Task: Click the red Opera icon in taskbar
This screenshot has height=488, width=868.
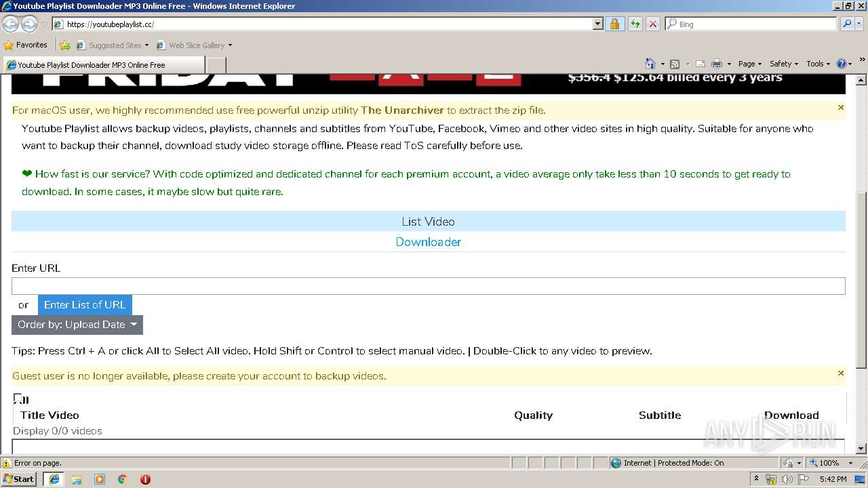Action: [145, 479]
